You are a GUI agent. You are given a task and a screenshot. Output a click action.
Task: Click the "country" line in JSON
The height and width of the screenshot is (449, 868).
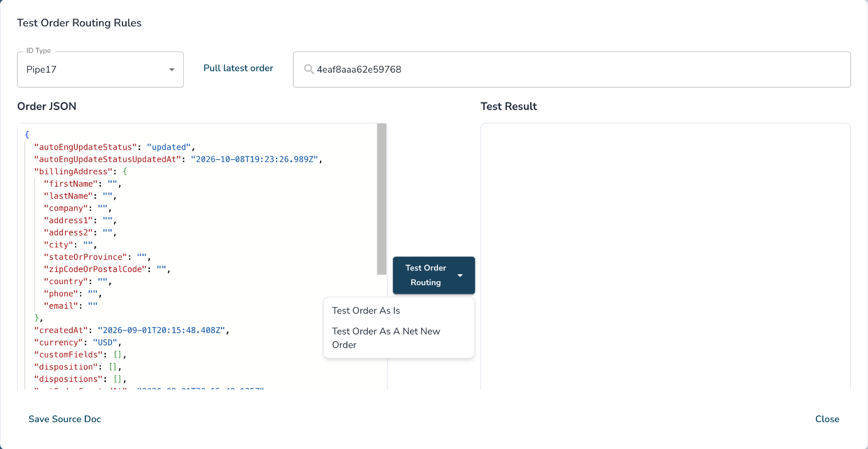point(78,282)
